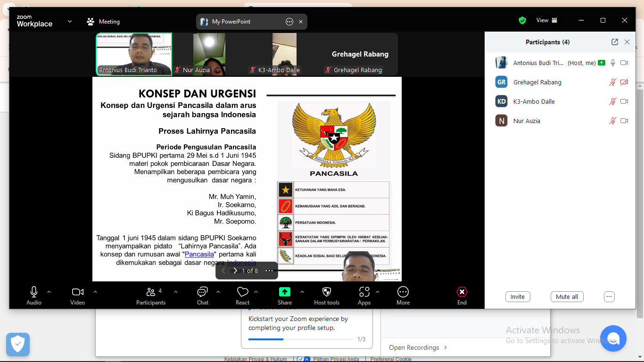This screenshot has height=362, width=644.
Task: Click Antonius Budi avatar in participant list
Action: click(501, 63)
